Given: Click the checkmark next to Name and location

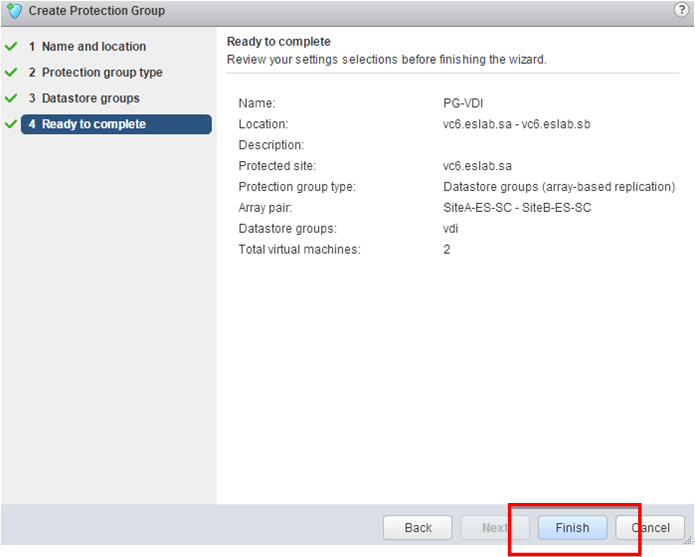Looking at the screenshot, I should tap(11, 46).
